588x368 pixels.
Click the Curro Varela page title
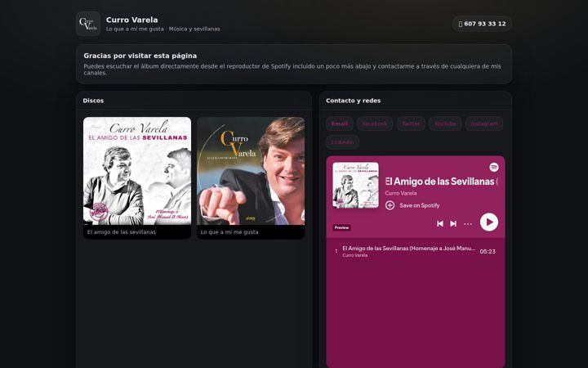coord(132,20)
